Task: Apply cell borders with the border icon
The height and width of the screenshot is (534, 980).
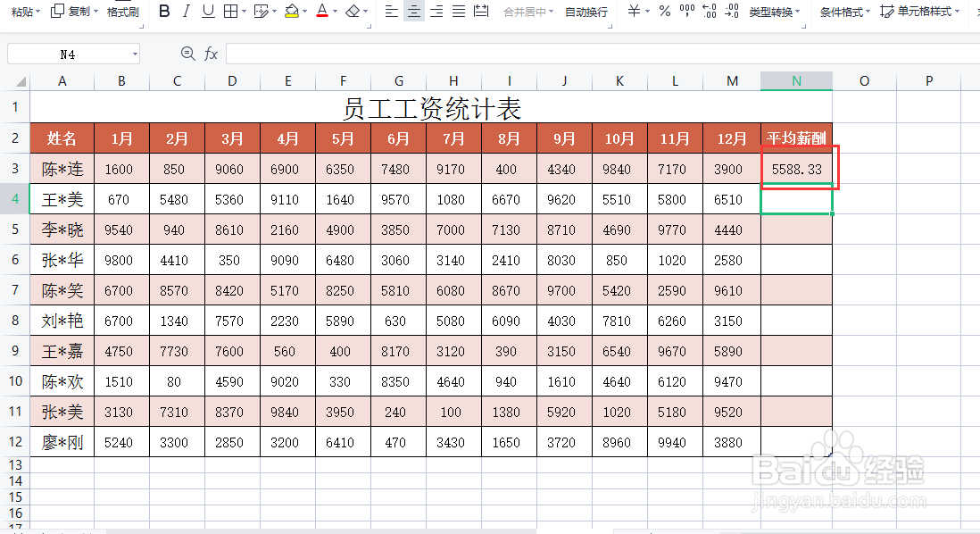Action: tap(230, 12)
